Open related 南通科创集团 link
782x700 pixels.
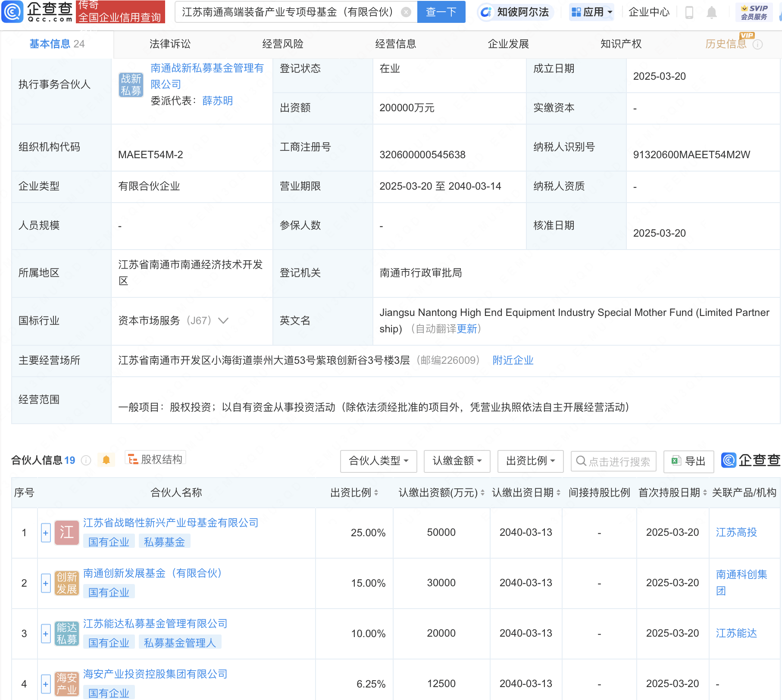pos(741,583)
